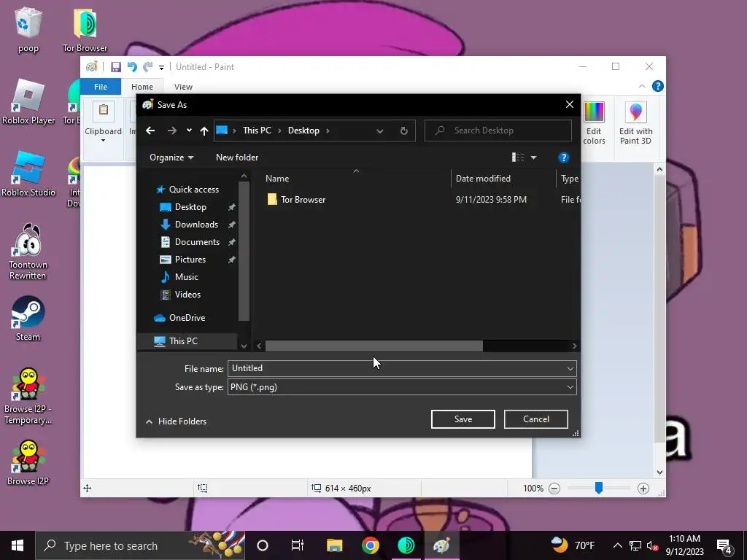Go back in the Save As dialog
Viewport: 747px width, 560px height.
pos(150,131)
